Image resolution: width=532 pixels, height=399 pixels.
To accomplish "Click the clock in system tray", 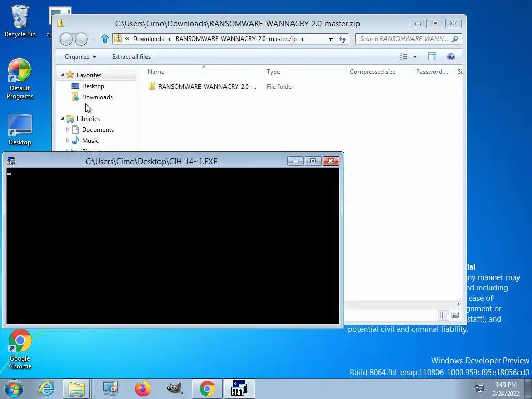I will tap(506, 389).
